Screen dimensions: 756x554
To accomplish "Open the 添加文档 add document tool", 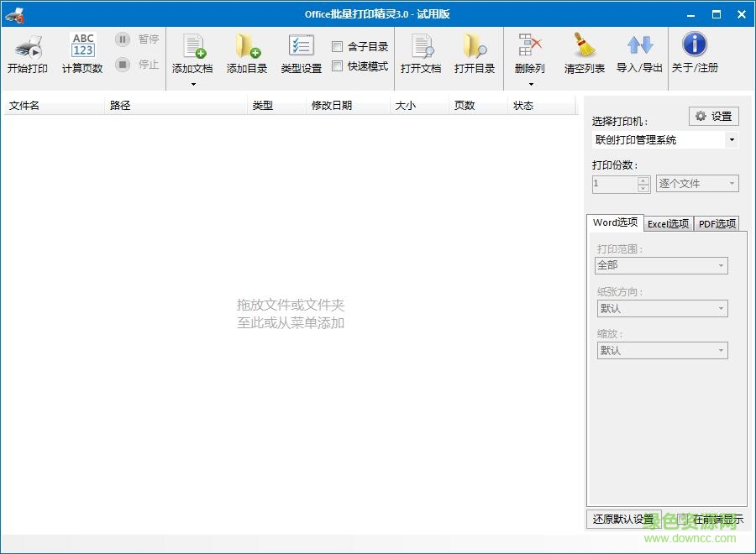I will click(x=195, y=52).
